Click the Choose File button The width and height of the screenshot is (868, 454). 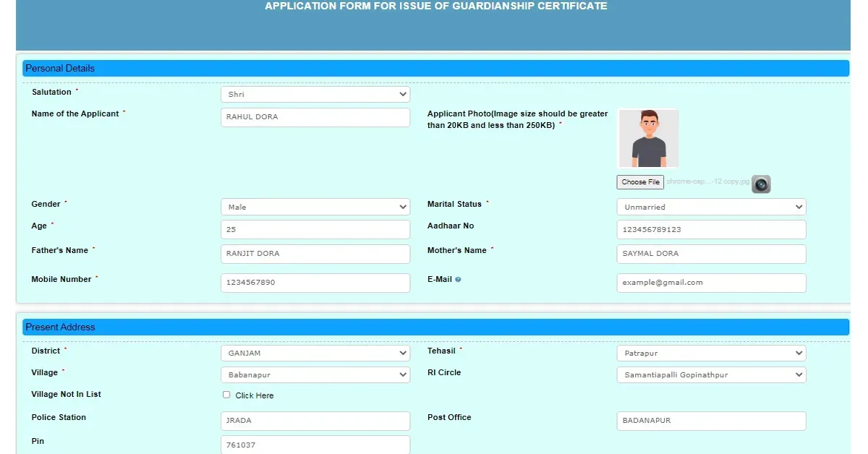point(640,182)
